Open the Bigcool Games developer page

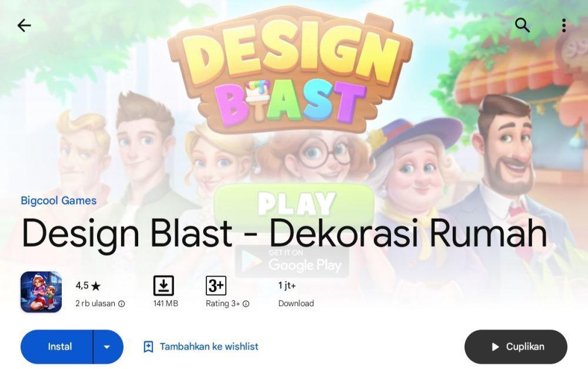pos(58,201)
